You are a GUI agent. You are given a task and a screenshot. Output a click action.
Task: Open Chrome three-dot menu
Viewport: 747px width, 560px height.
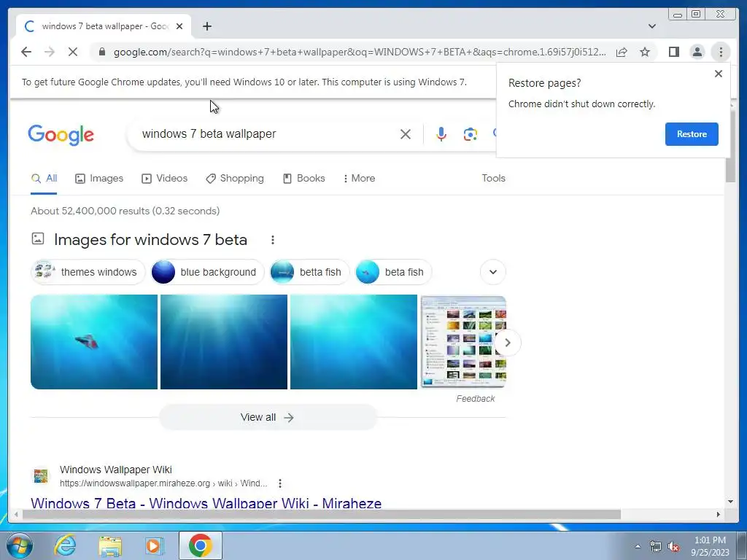point(721,52)
